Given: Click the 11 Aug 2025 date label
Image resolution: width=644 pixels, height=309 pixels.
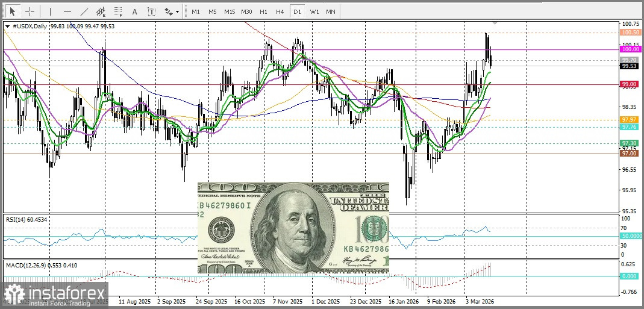Looking at the screenshot, I should (134, 301).
